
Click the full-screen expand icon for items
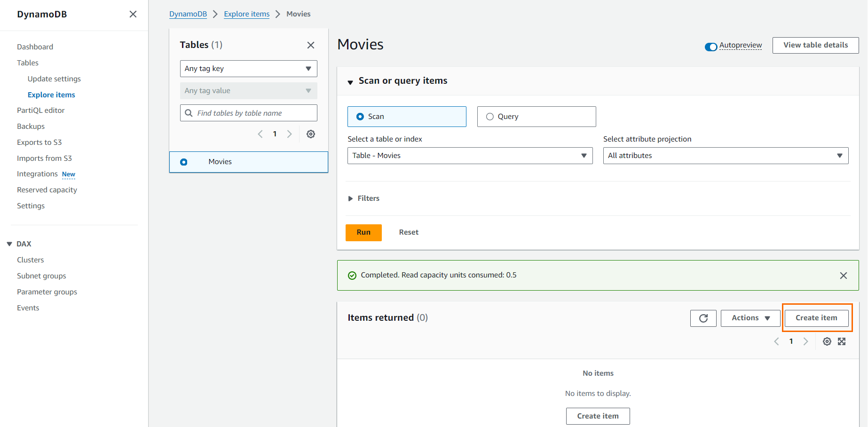[x=842, y=341]
